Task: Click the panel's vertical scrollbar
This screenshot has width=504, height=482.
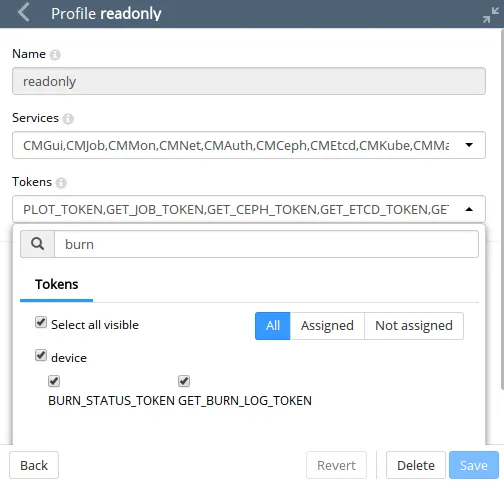Action: [x=502, y=209]
